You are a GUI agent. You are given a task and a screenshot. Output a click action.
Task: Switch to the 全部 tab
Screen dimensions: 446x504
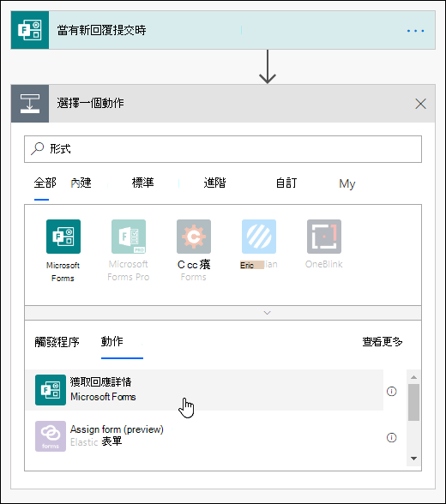[x=45, y=183]
